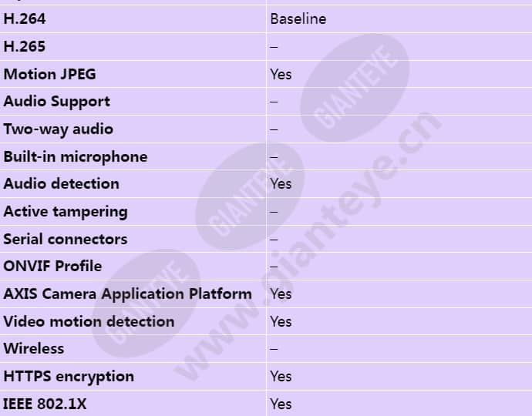Select the Built-in microphone label

(76, 157)
